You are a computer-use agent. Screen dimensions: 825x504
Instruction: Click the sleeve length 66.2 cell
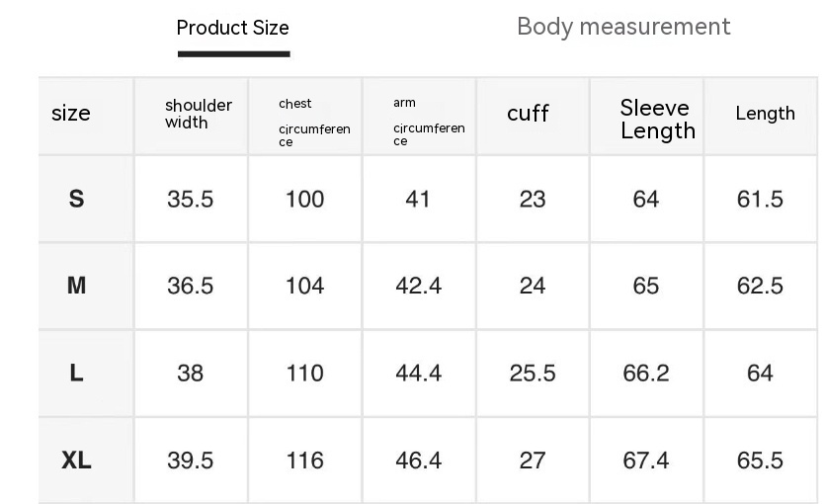[x=646, y=374]
